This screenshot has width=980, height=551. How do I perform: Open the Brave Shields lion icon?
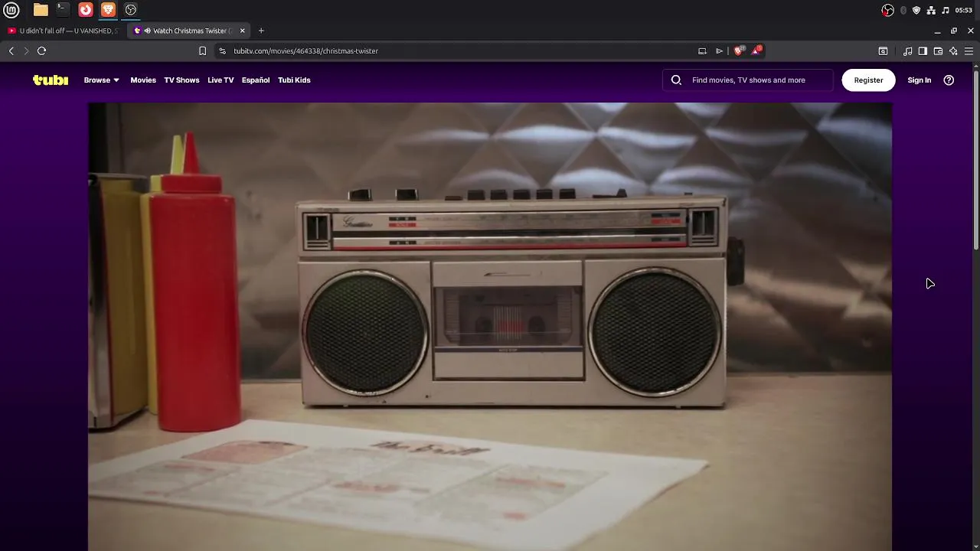pyautogui.click(x=739, y=51)
